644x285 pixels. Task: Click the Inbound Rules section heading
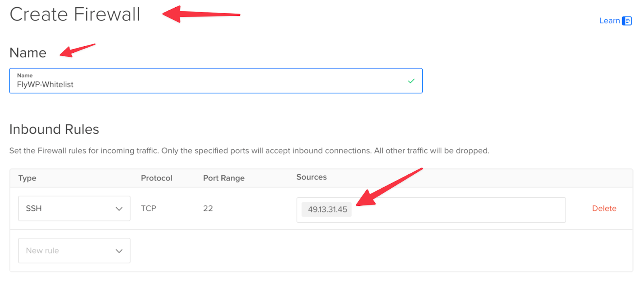coord(54,129)
